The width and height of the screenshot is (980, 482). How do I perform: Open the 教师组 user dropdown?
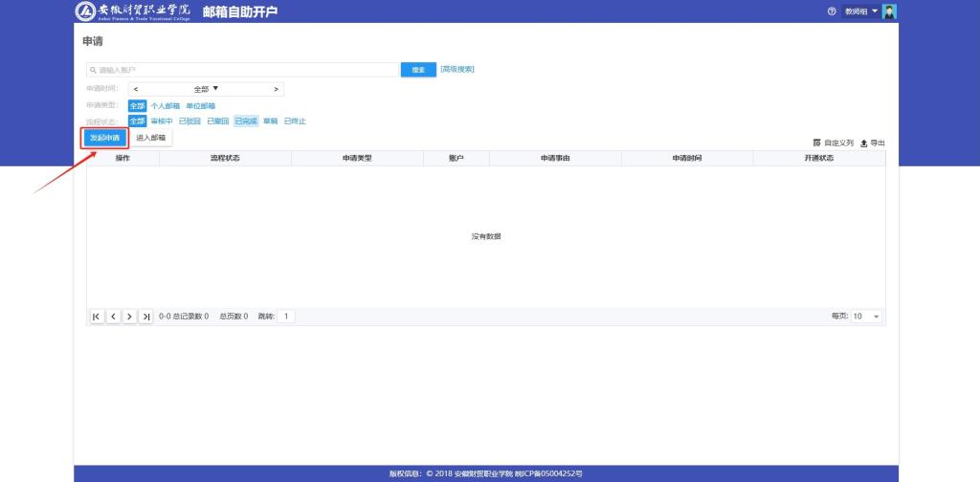tap(860, 11)
